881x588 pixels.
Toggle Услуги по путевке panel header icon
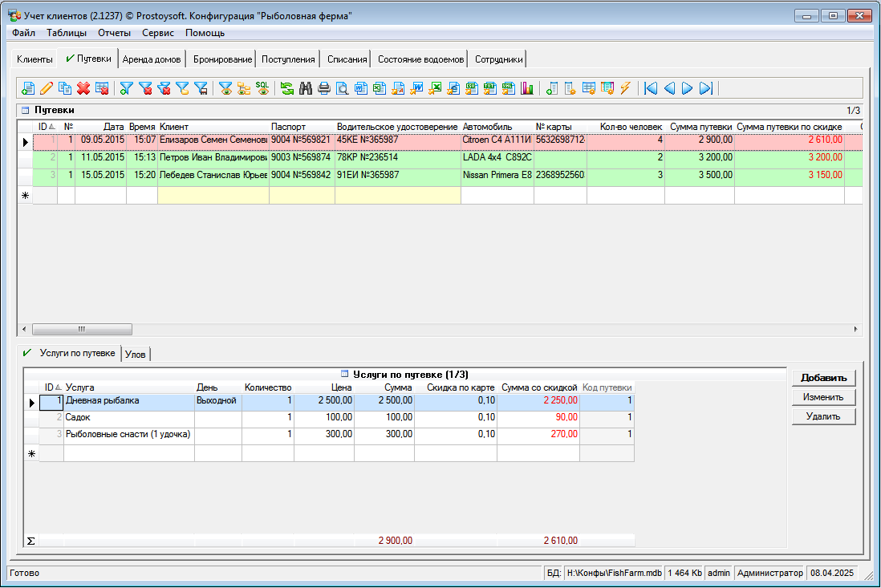pyautogui.click(x=345, y=374)
